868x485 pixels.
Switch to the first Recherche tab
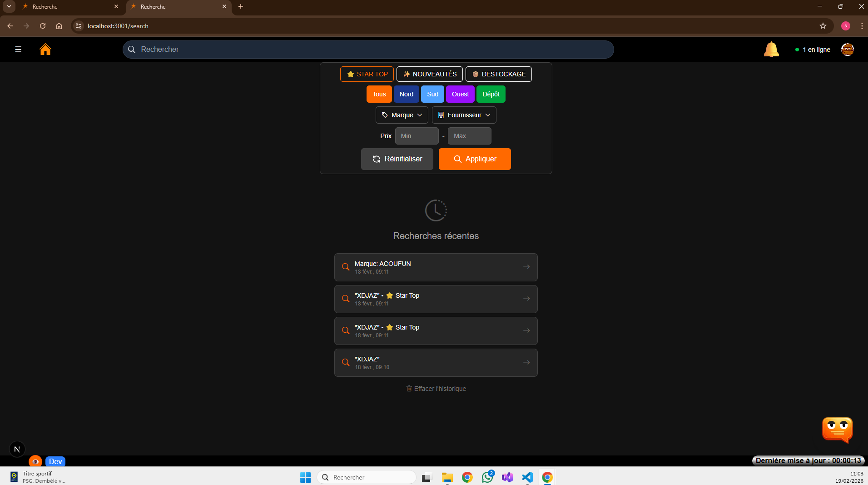[68, 6]
